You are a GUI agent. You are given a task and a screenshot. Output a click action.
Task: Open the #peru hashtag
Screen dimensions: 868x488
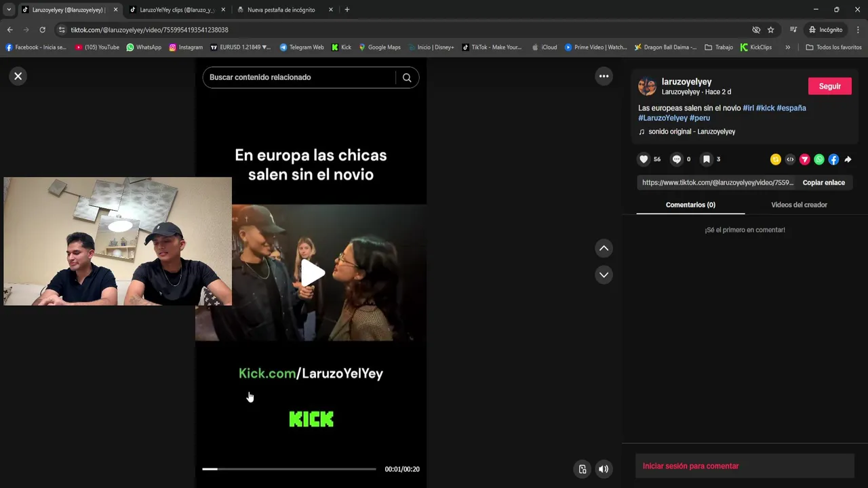tap(700, 118)
